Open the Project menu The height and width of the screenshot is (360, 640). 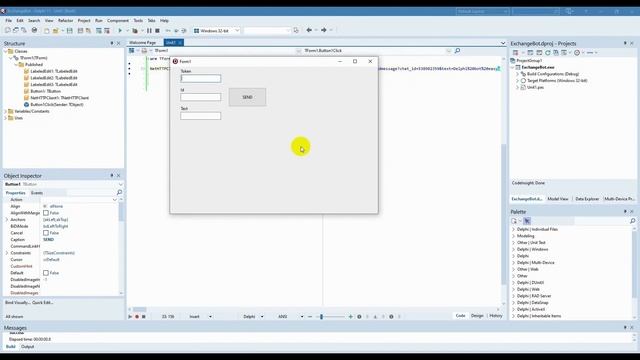point(84,20)
